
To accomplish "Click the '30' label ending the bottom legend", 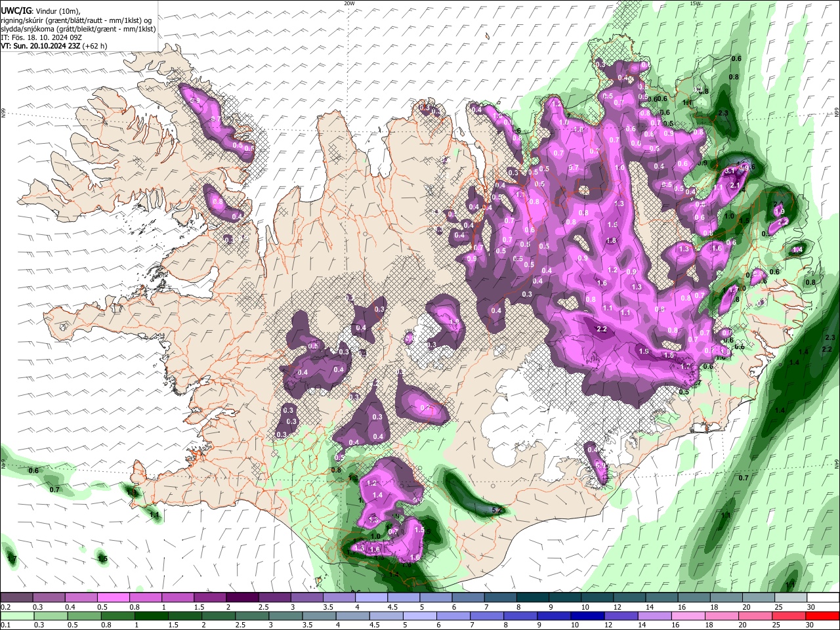I will 810,625.
